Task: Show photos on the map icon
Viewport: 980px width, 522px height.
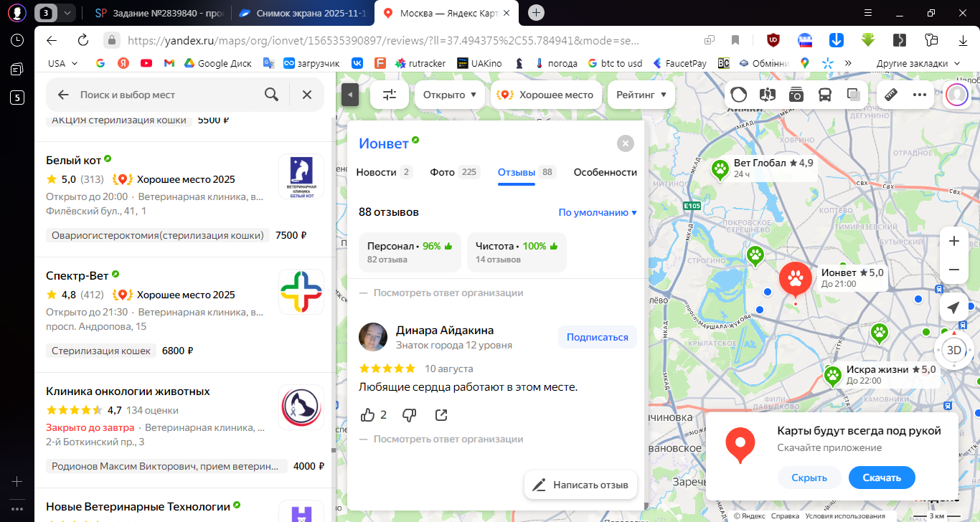Action: click(796, 94)
